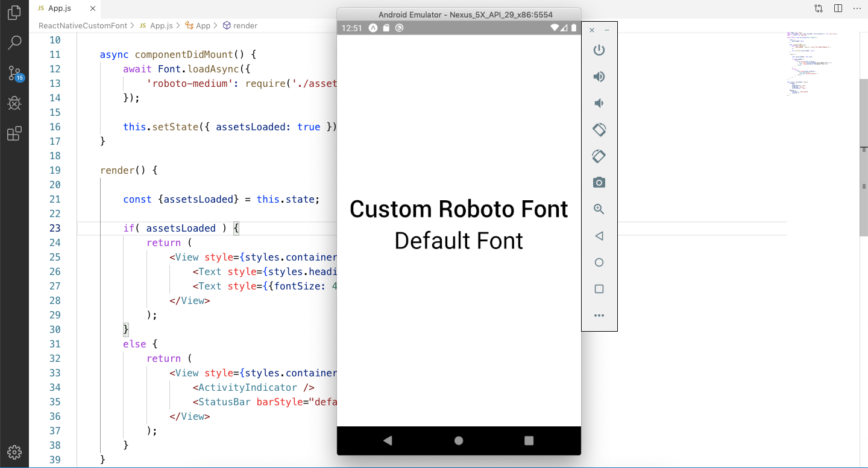Take a screenshot of the emulator
868x468 pixels.
[x=599, y=182]
